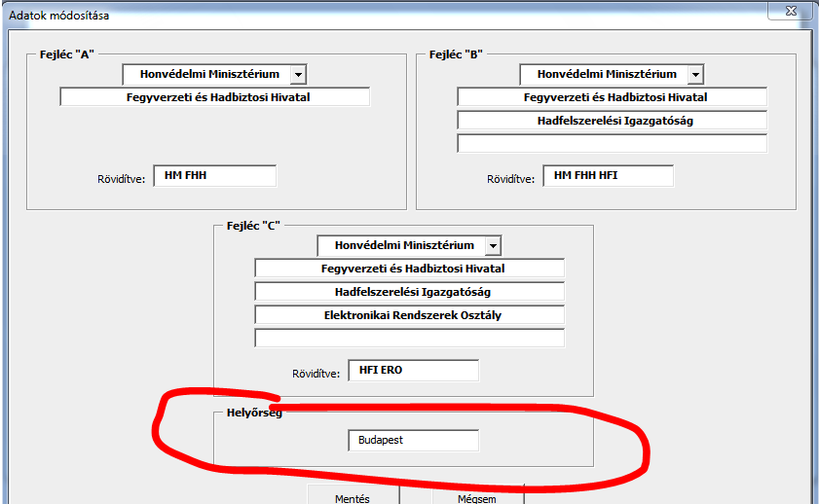Click the Mentés button

[353, 496]
